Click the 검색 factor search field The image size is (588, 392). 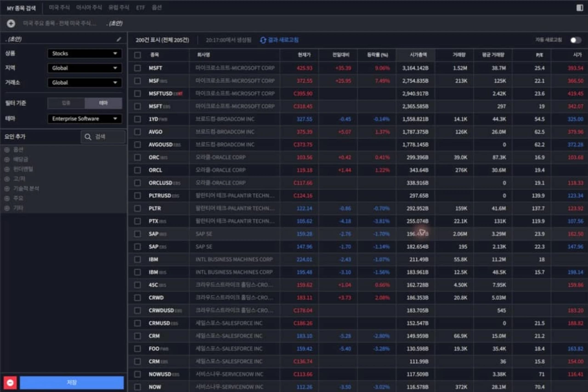click(103, 137)
